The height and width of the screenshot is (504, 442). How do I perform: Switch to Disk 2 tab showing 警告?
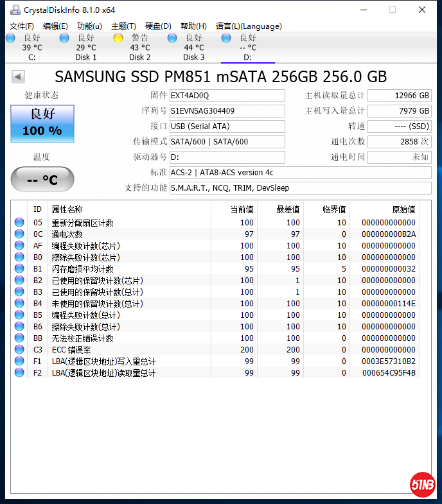pos(140,48)
